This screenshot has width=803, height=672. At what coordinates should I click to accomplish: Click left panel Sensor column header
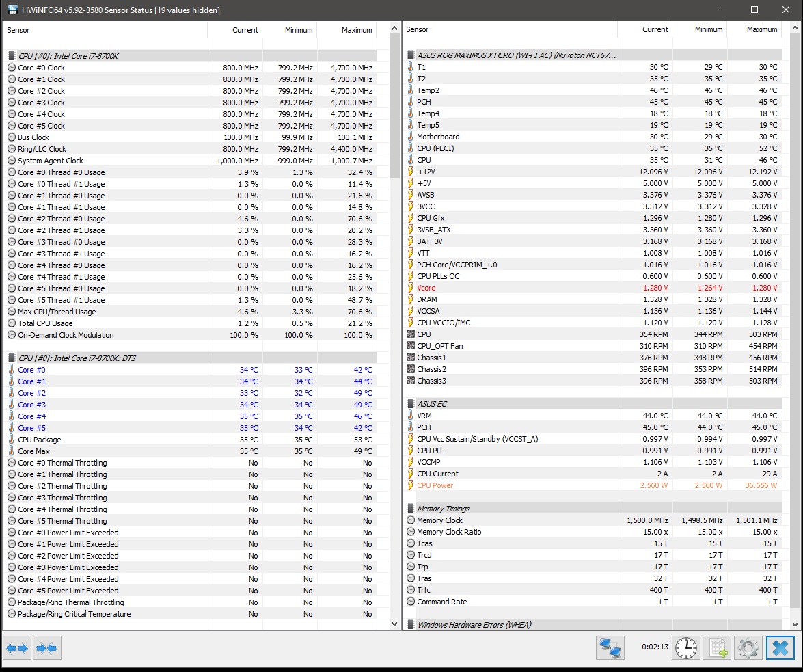coord(105,30)
